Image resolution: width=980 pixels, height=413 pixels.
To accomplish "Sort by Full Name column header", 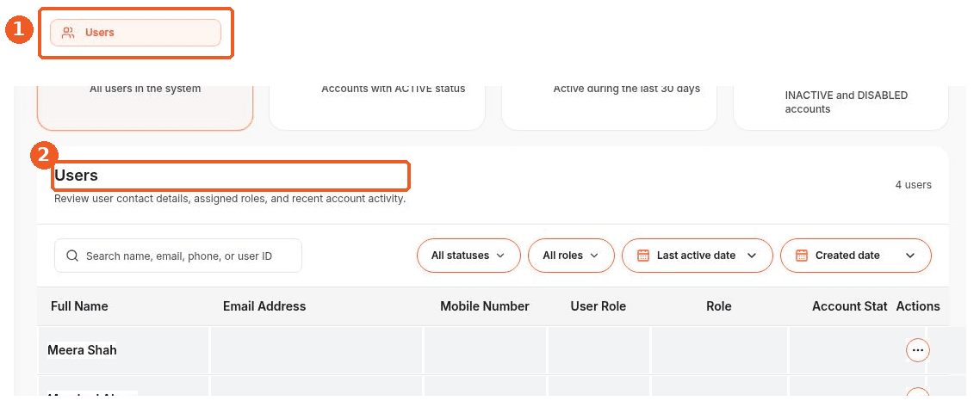I will point(79,306).
